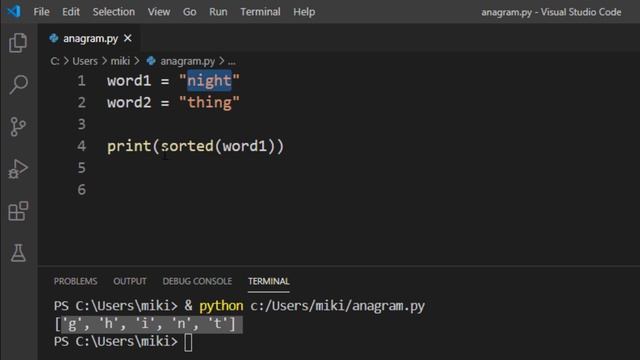Open the Run menu
Screen dimensions: 640x360
coord(218,12)
